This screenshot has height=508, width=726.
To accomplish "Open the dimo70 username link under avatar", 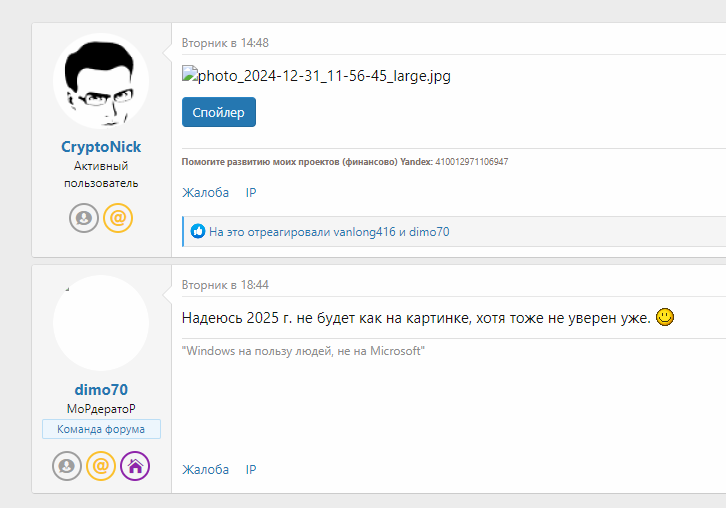I will pyautogui.click(x=101, y=389).
